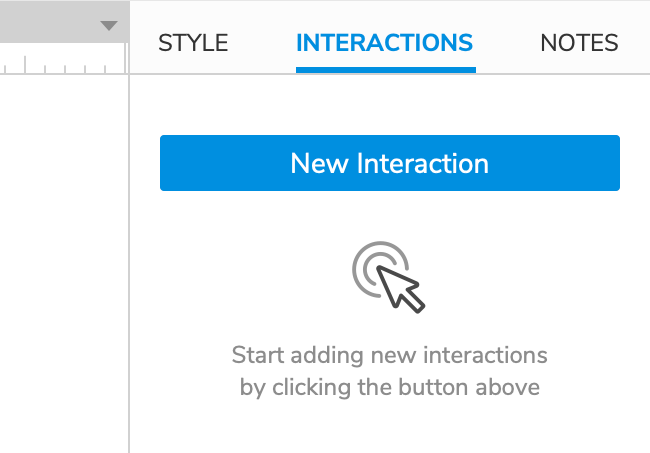Click the "Start adding new interactions" hint text

point(390,355)
